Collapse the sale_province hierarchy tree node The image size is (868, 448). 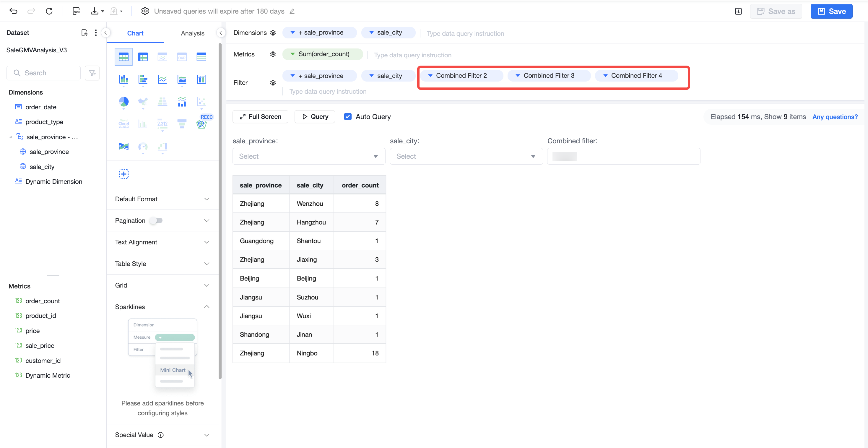(x=11, y=137)
